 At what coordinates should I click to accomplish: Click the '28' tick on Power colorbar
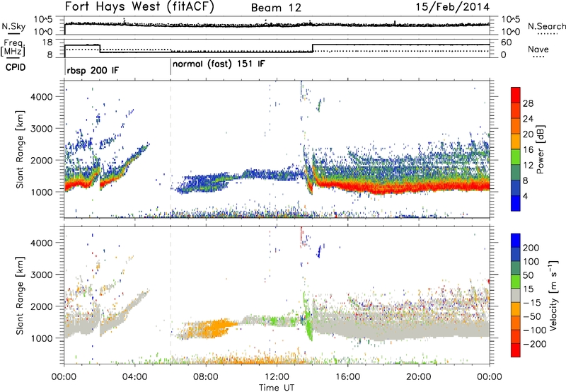point(528,103)
